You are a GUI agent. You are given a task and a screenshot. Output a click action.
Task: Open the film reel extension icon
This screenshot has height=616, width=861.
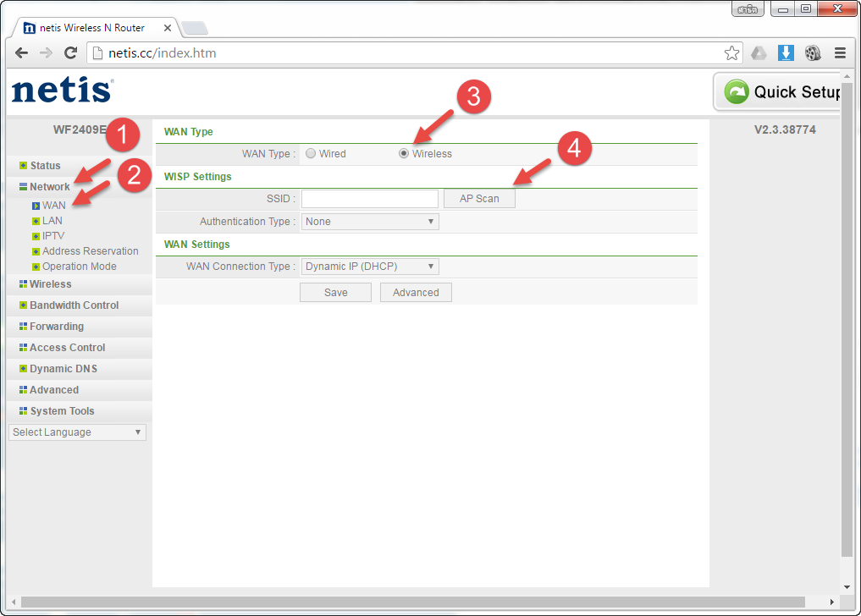pos(813,53)
